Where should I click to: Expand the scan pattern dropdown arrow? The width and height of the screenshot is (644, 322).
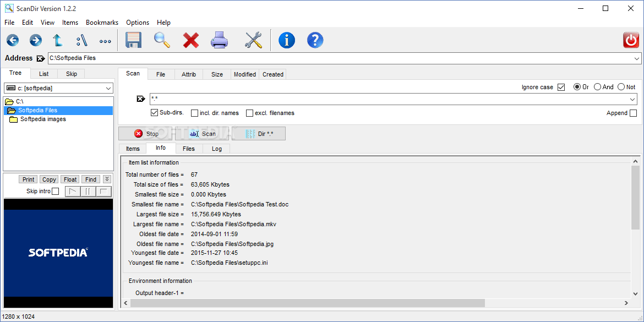tap(632, 99)
